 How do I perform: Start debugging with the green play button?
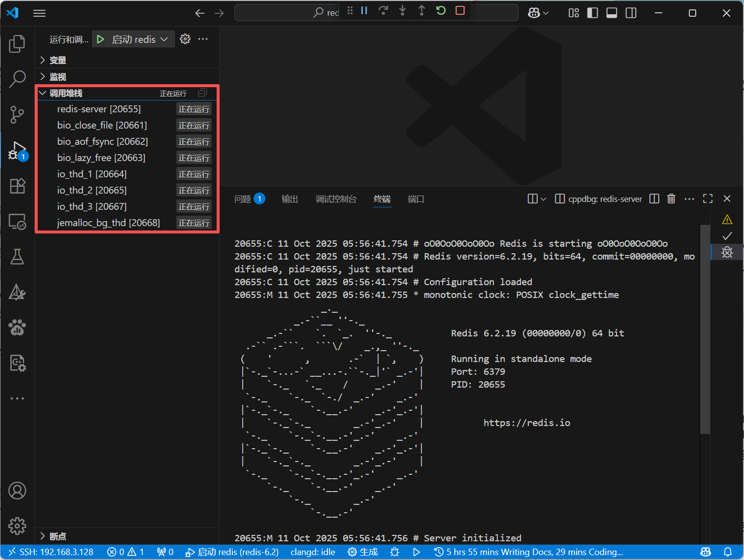[x=100, y=39]
